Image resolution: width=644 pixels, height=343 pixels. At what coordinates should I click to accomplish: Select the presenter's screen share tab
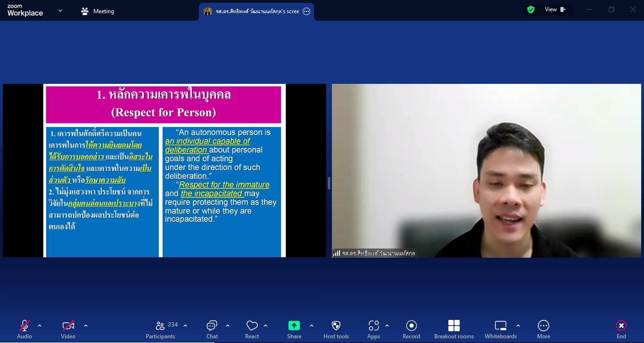point(256,11)
